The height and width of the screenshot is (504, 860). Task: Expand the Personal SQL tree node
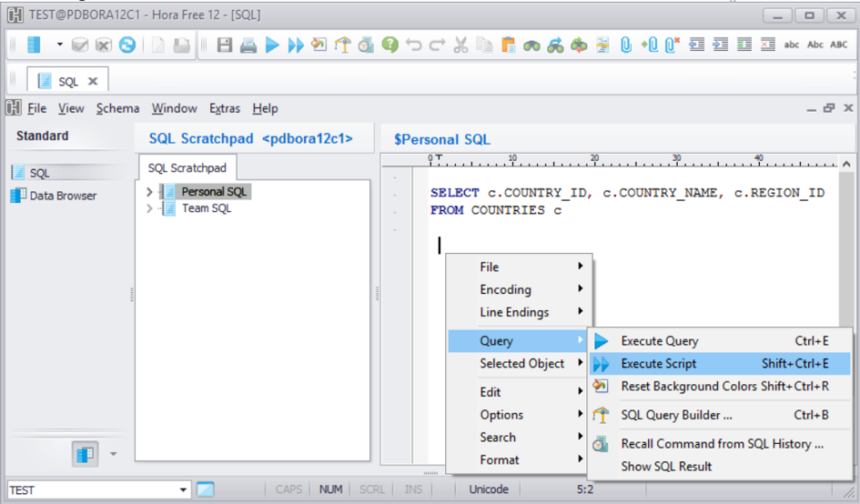(150, 192)
